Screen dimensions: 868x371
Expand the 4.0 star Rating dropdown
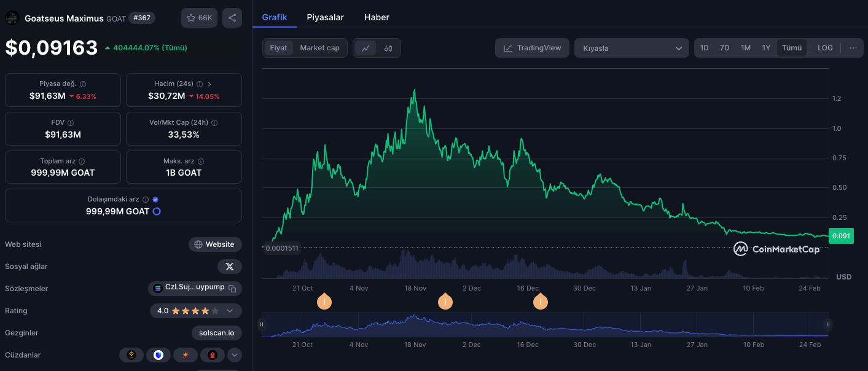[230, 311]
